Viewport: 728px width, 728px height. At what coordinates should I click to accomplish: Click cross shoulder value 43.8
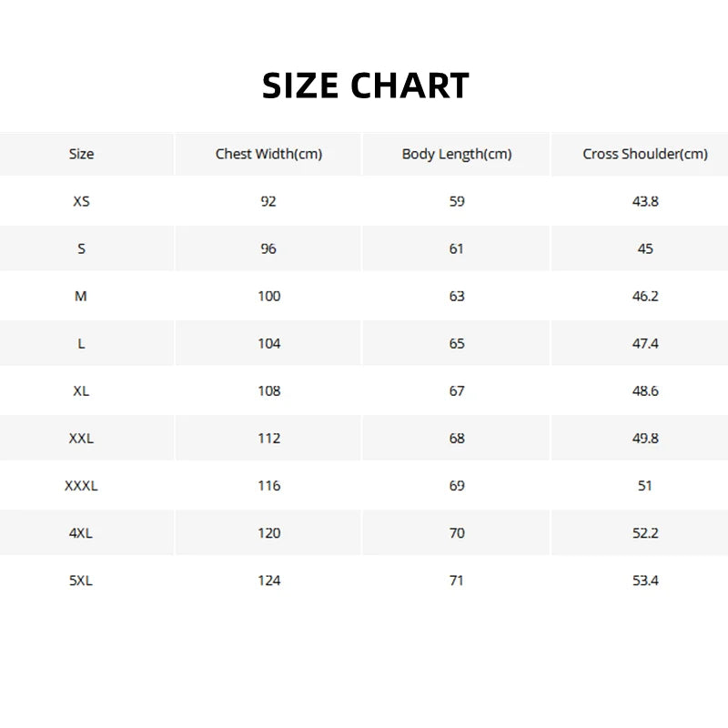(x=645, y=201)
